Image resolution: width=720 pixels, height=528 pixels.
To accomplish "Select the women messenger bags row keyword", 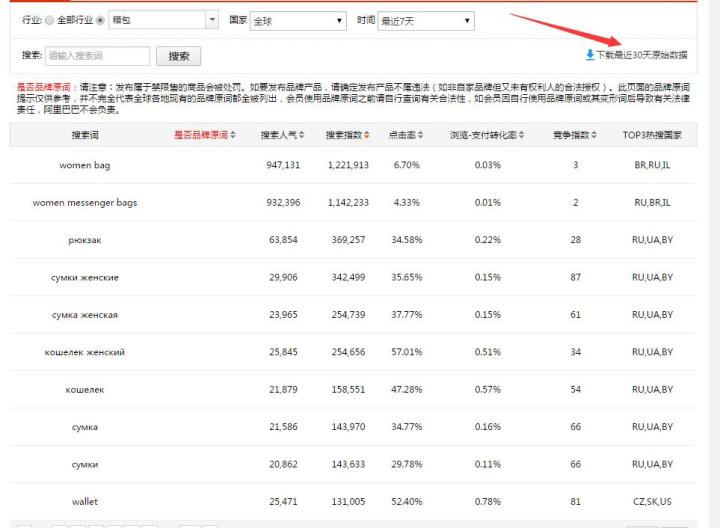I will tap(85, 202).
